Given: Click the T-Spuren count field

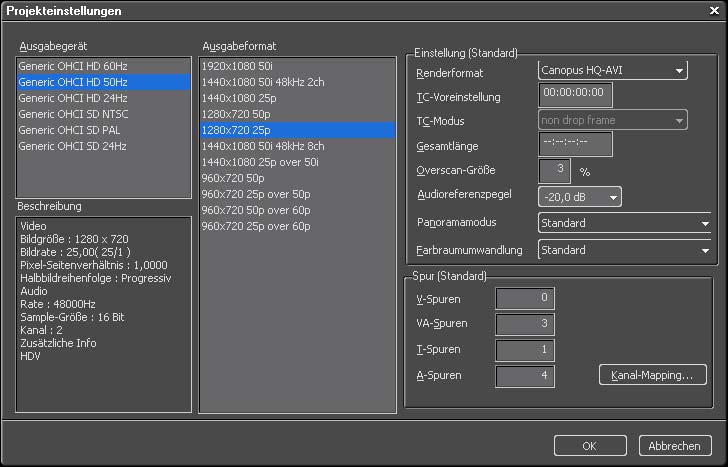Looking at the screenshot, I should point(525,350).
